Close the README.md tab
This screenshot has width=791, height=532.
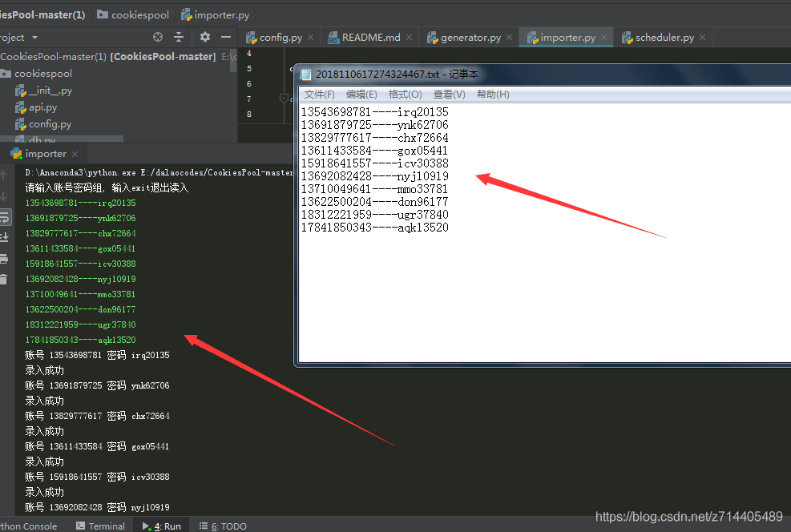click(x=409, y=38)
